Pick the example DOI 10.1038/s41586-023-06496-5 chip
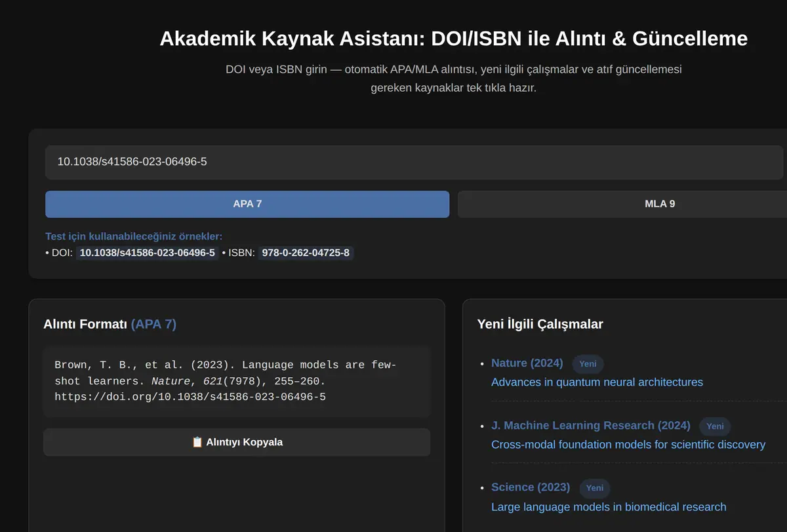 point(148,253)
